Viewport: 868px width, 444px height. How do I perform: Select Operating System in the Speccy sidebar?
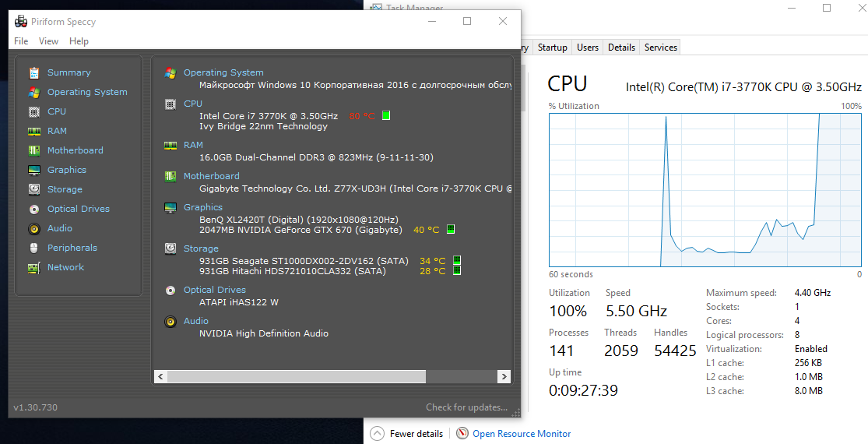point(87,92)
